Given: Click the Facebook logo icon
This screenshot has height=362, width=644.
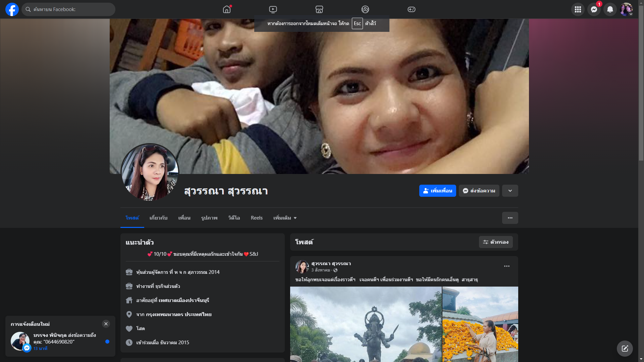Looking at the screenshot, I should [12, 9].
